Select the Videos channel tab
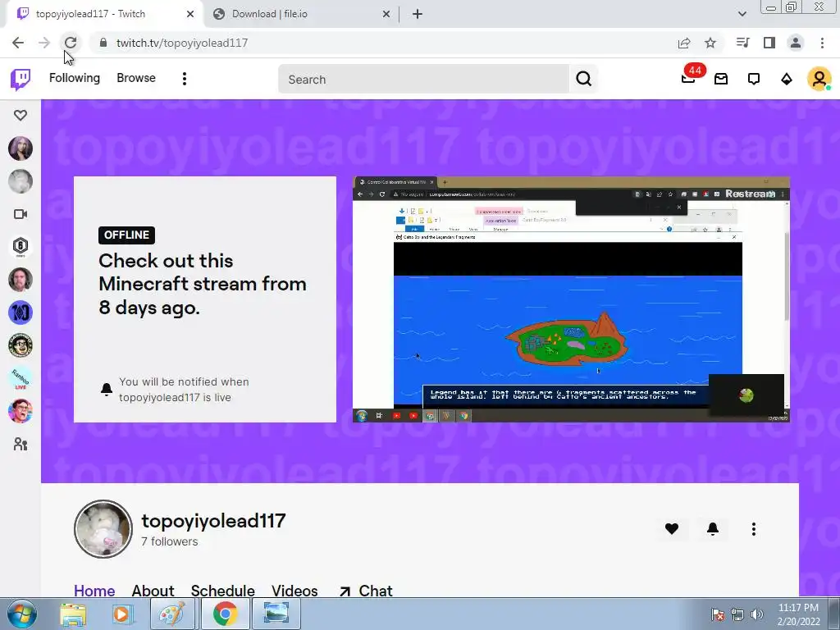The height and width of the screenshot is (630, 840). [294, 591]
